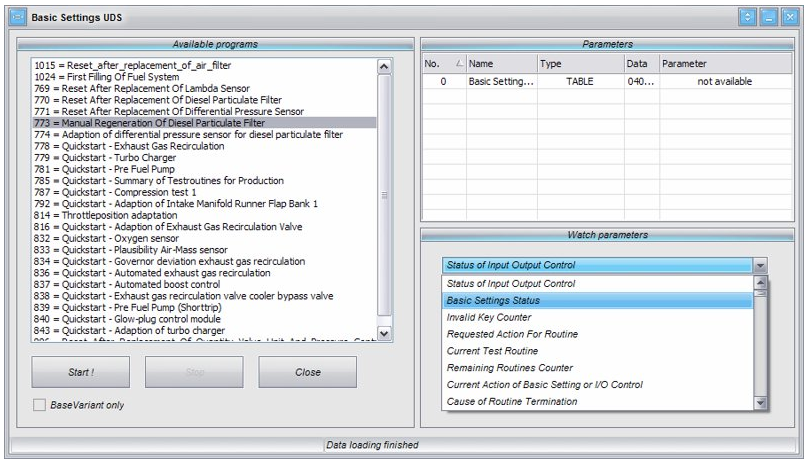811x465 pixels.
Task: Click scroll-up arrow in watch parameters dropdown list
Action: [760, 285]
